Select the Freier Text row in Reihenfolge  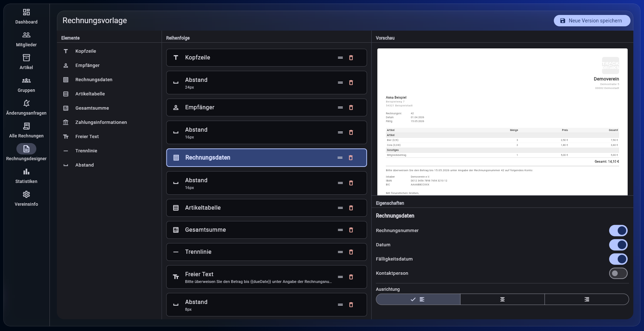(266, 277)
